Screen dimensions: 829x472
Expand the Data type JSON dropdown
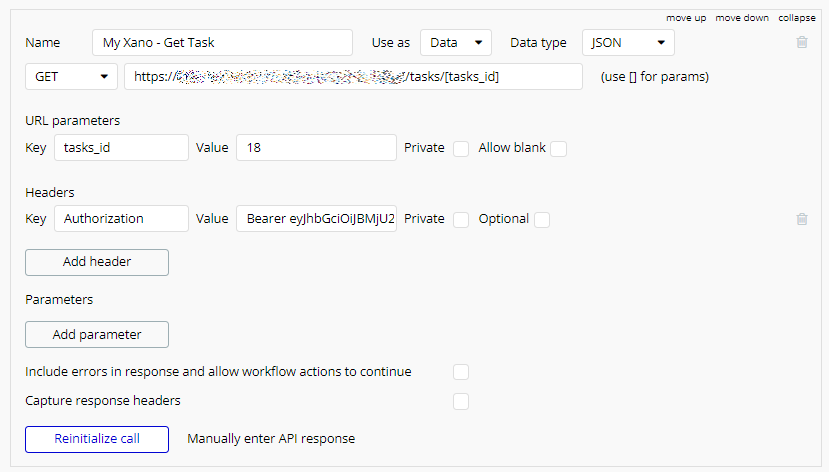[x=628, y=43]
